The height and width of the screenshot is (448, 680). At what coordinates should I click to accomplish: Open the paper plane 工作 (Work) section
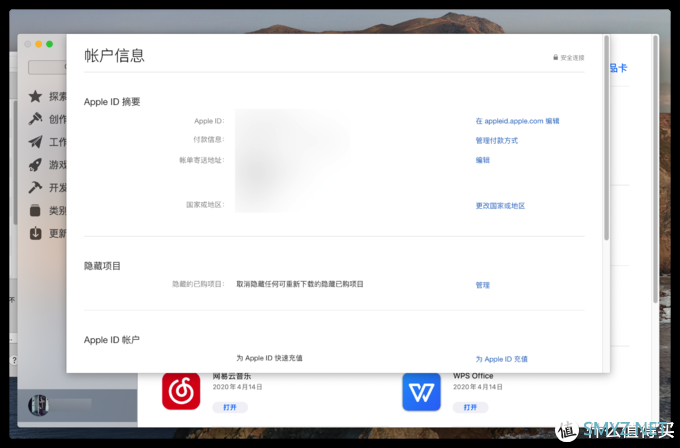click(x=36, y=142)
